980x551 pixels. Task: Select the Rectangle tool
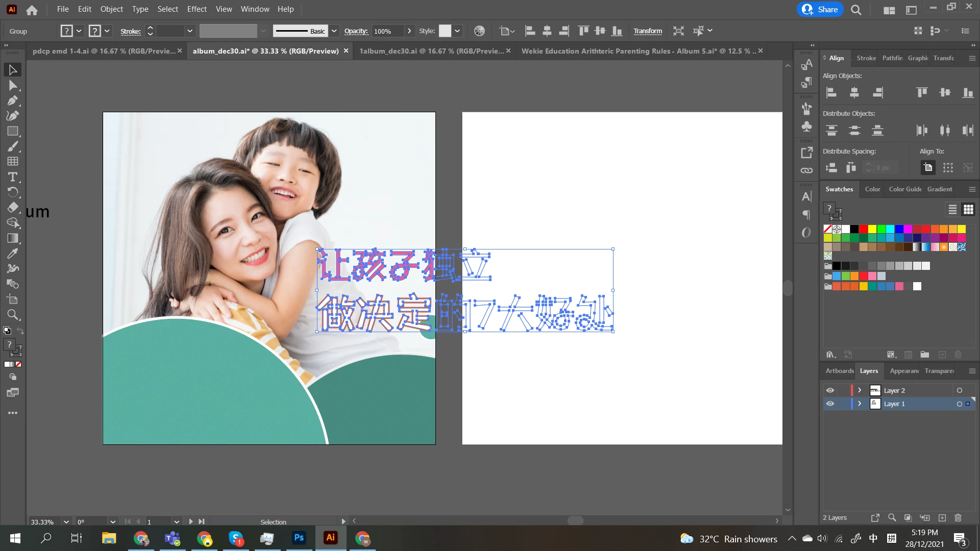coord(13,131)
